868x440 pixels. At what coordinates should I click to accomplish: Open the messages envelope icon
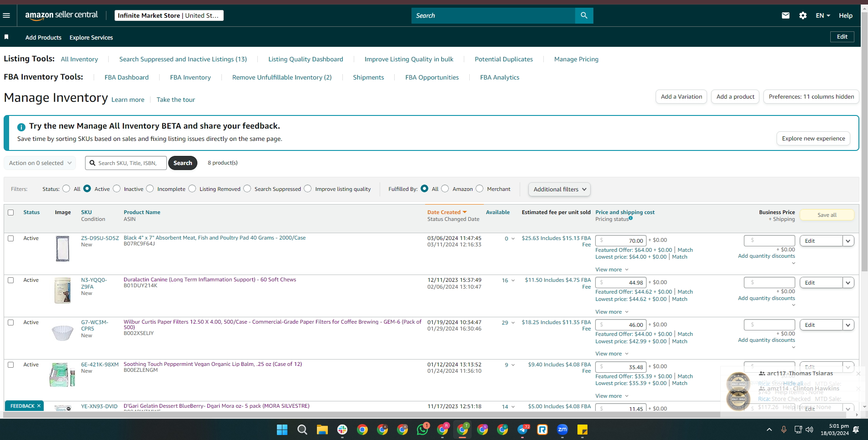(785, 15)
